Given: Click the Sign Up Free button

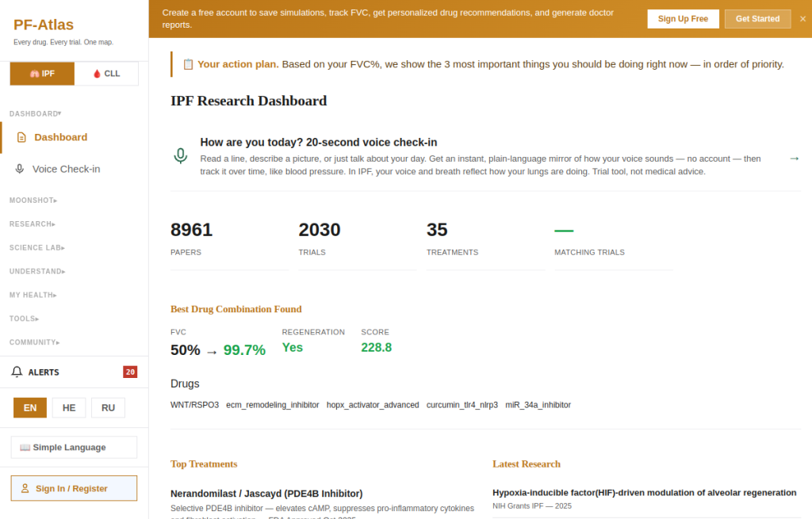Looking at the screenshot, I should [x=683, y=19].
